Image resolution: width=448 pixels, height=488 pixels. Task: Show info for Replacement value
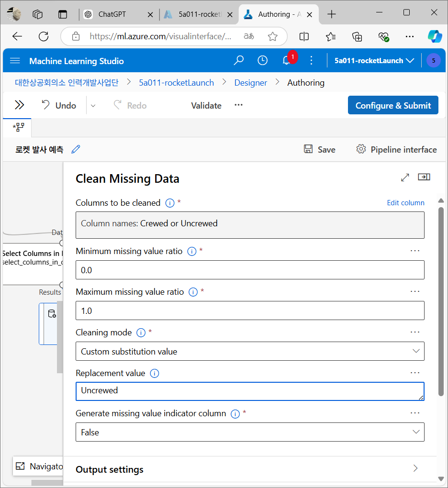(x=155, y=373)
